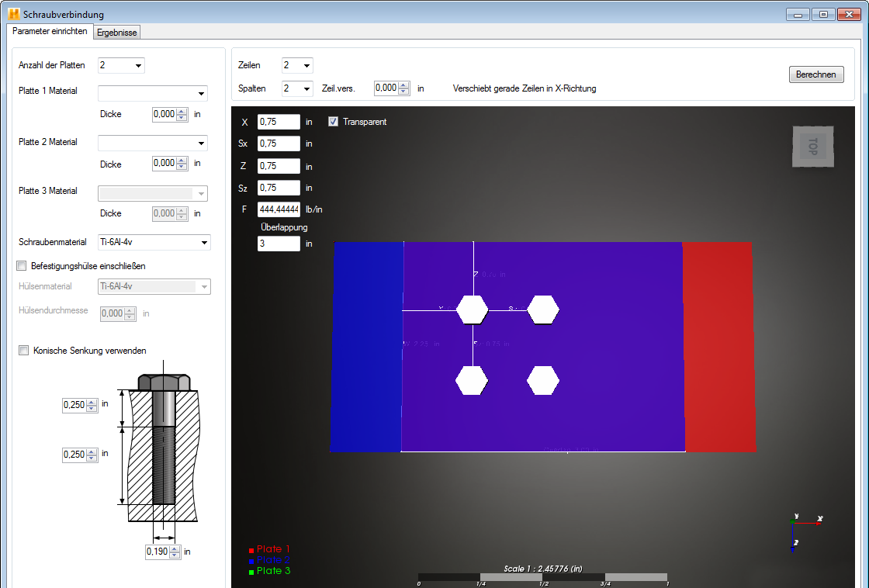Image resolution: width=869 pixels, height=588 pixels.
Task: Click the Sz spacing input field
Action: tap(279, 188)
